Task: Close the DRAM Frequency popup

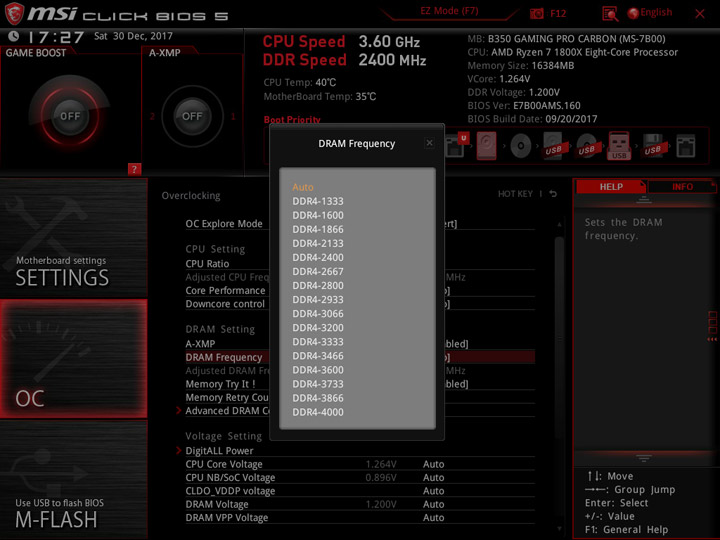Action: point(429,143)
